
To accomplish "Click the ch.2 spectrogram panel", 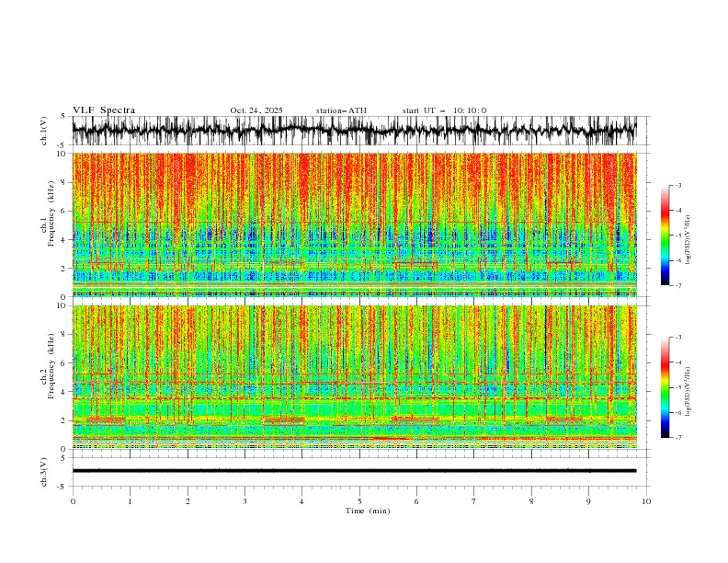I will point(355,377).
